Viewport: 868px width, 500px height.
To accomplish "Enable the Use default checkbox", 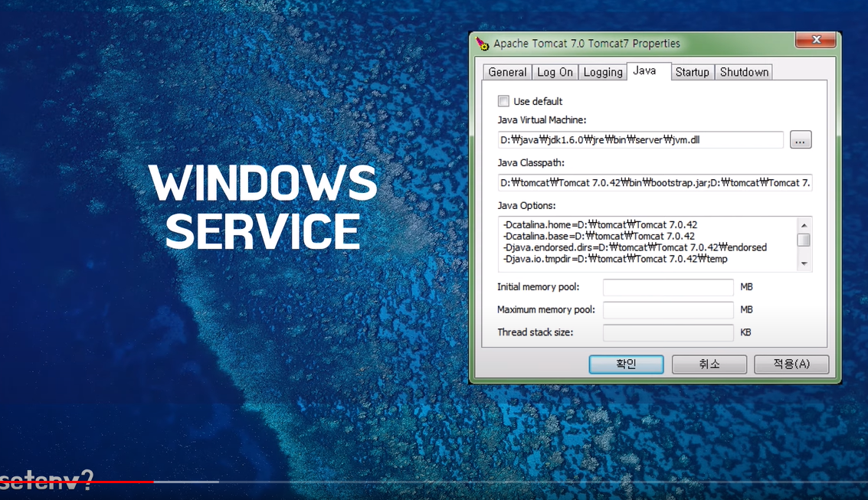I will (503, 101).
